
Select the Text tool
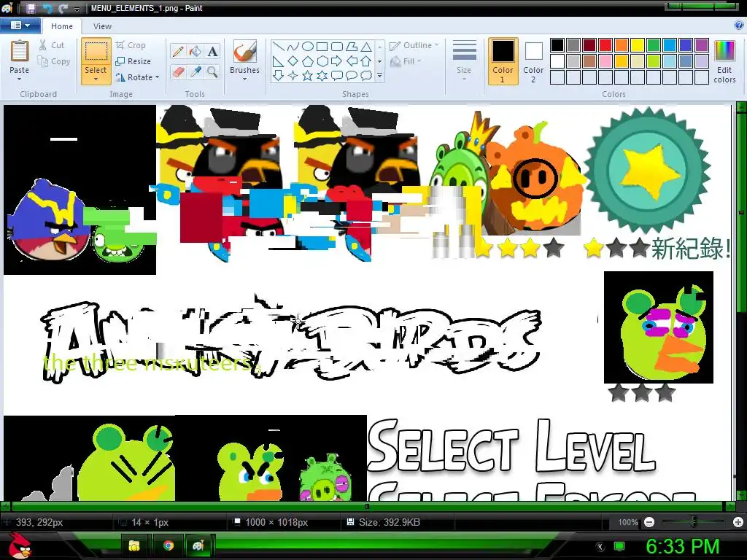(212, 51)
